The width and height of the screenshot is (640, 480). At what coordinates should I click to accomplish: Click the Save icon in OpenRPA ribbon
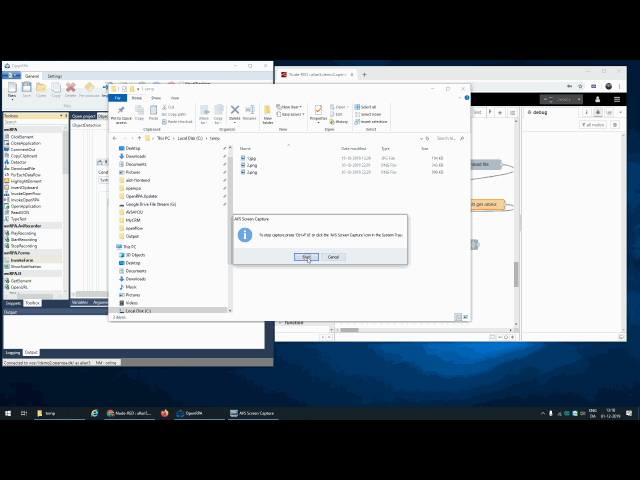27,89
